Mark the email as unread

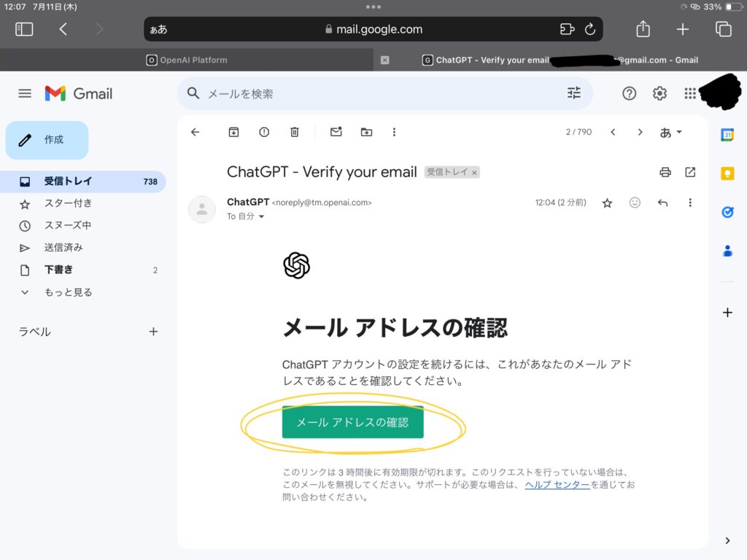[336, 131]
